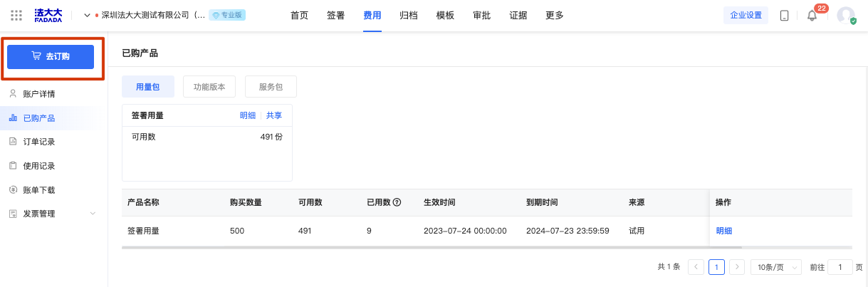Click the 491 份 available count
The width and height of the screenshot is (868, 287).
coord(271,137)
